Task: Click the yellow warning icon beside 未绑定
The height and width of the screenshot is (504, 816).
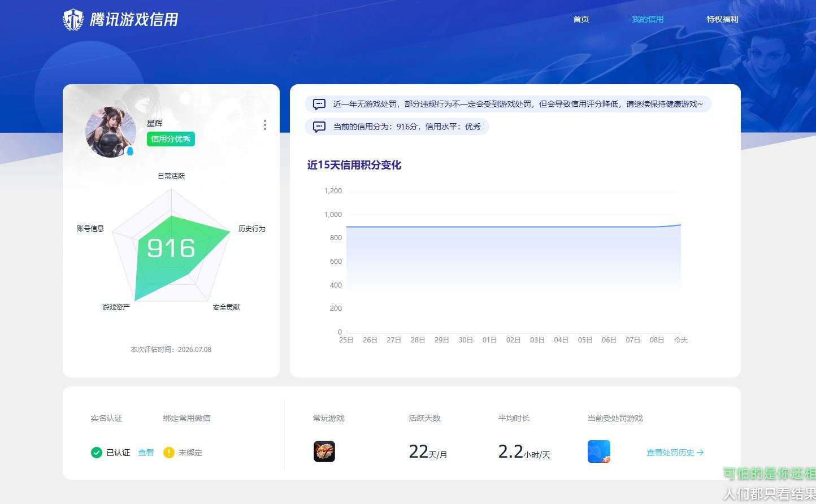Action: (168, 453)
